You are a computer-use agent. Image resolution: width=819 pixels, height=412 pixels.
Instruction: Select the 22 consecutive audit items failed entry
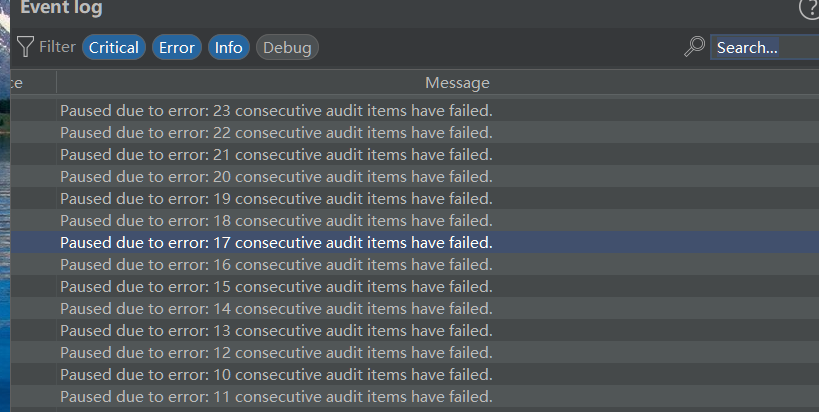[x=276, y=132]
